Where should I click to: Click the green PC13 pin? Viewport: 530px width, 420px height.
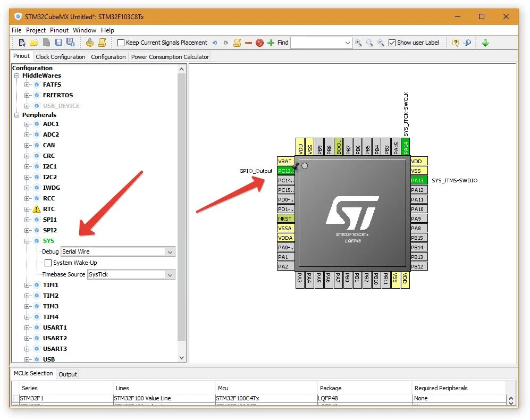tap(286, 171)
